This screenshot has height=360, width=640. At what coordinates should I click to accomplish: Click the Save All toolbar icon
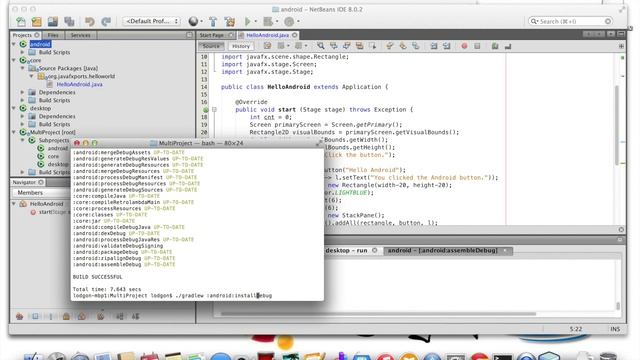(69, 21)
